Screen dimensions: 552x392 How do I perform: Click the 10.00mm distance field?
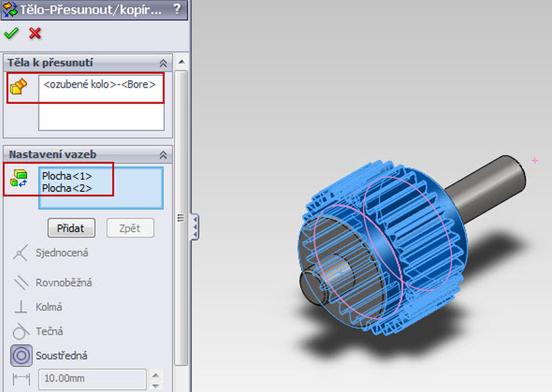[92, 379]
